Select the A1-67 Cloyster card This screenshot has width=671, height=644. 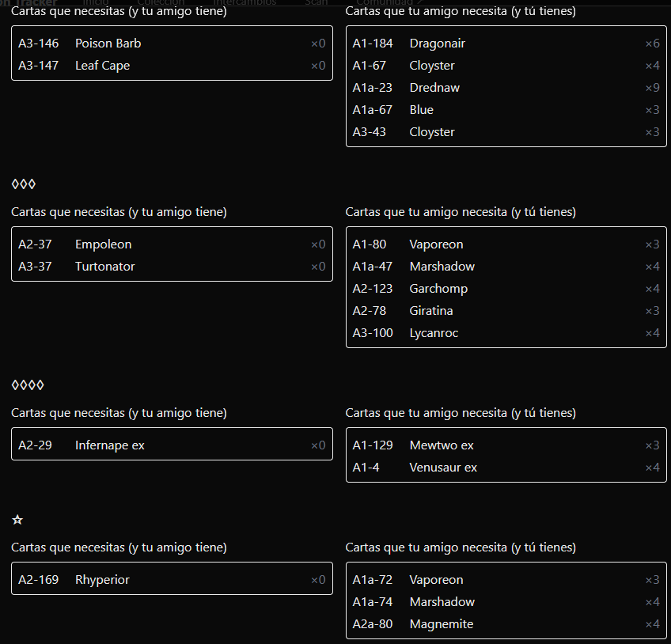(x=506, y=66)
